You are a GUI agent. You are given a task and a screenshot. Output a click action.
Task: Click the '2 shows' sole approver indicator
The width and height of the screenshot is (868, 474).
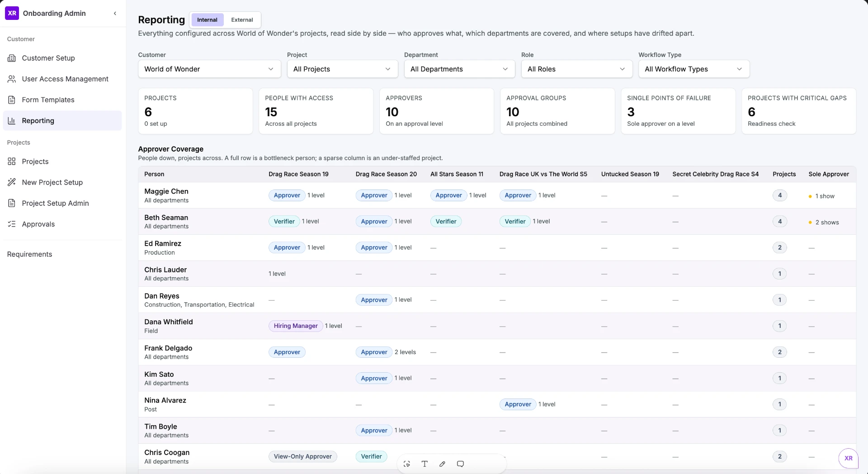pyautogui.click(x=824, y=223)
